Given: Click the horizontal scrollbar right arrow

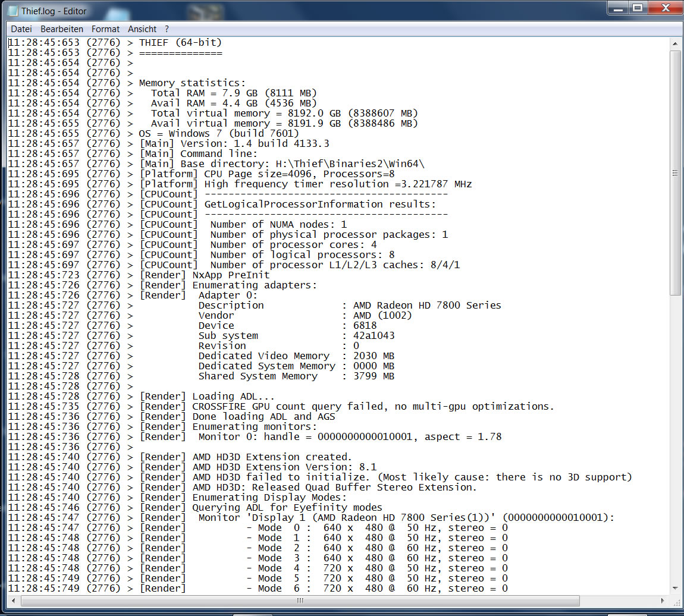Looking at the screenshot, I should coord(663,601).
